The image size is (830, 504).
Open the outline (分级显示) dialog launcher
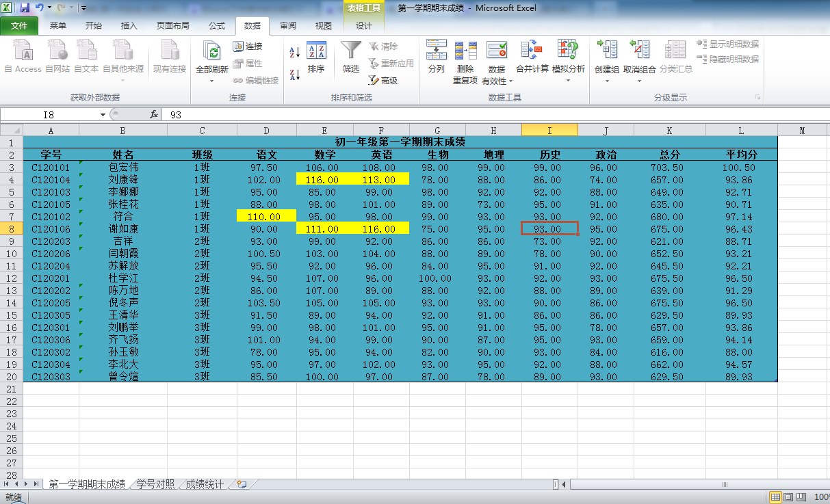point(758,98)
